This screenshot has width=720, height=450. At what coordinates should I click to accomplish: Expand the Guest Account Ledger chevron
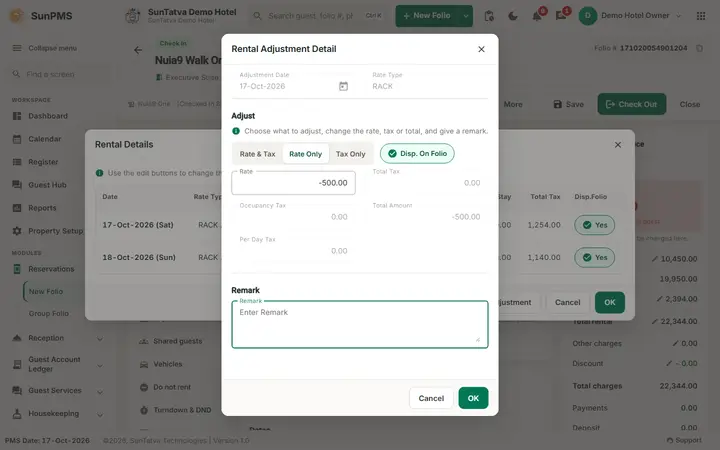[x=100, y=366]
